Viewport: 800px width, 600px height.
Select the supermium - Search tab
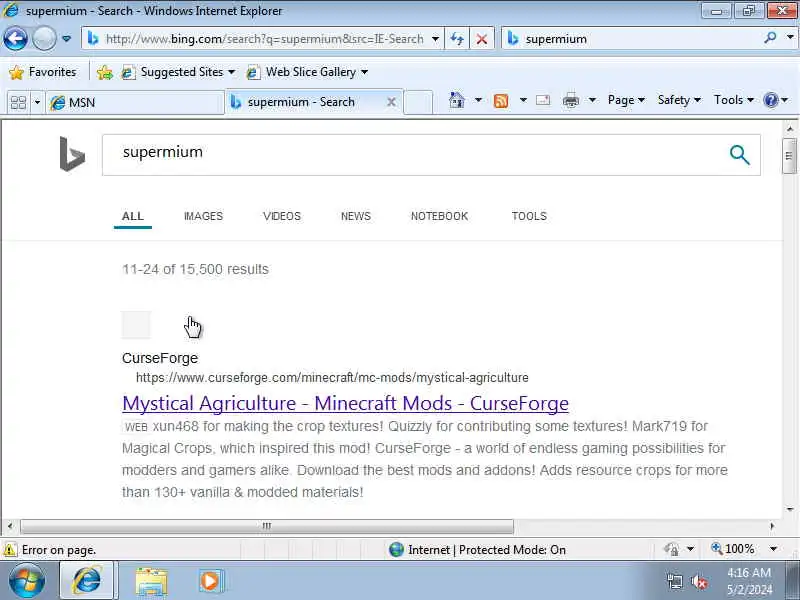click(x=306, y=102)
